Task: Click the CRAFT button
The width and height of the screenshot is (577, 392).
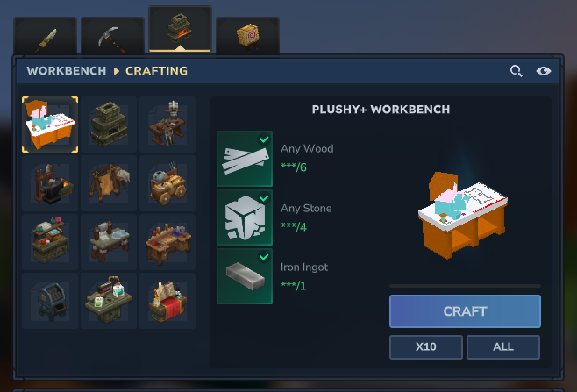Action: 465,311
